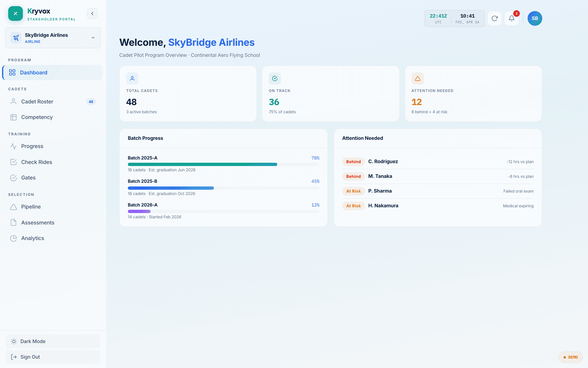The image size is (588, 368).
Task: Open Gates section
Action: pos(52,178)
